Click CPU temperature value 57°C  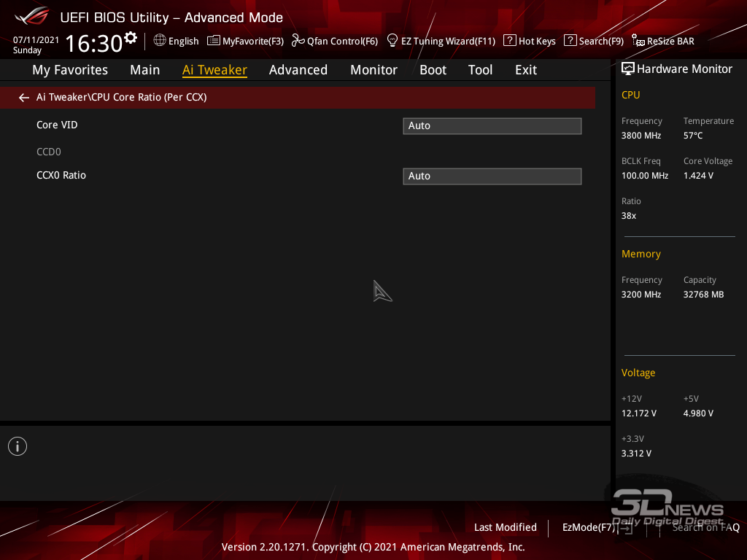coord(693,135)
